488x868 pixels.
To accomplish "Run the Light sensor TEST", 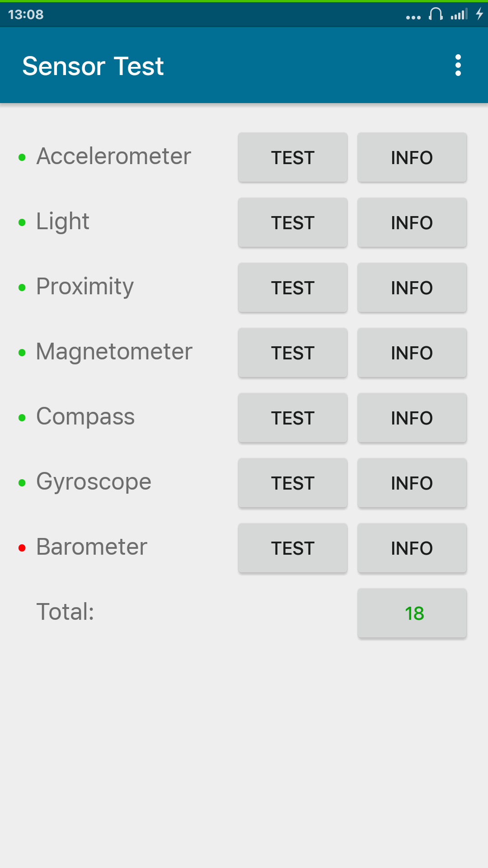I will coord(292,222).
